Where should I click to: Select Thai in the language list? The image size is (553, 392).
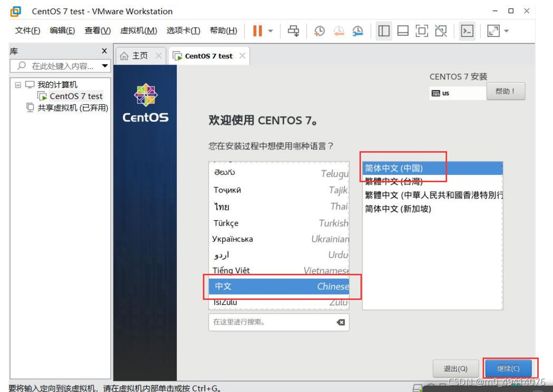click(279, 206)
